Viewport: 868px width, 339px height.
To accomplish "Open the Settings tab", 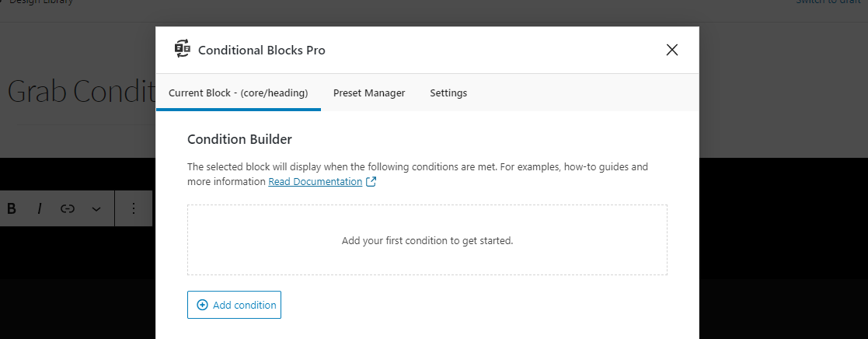I will [x=448, y=93].
